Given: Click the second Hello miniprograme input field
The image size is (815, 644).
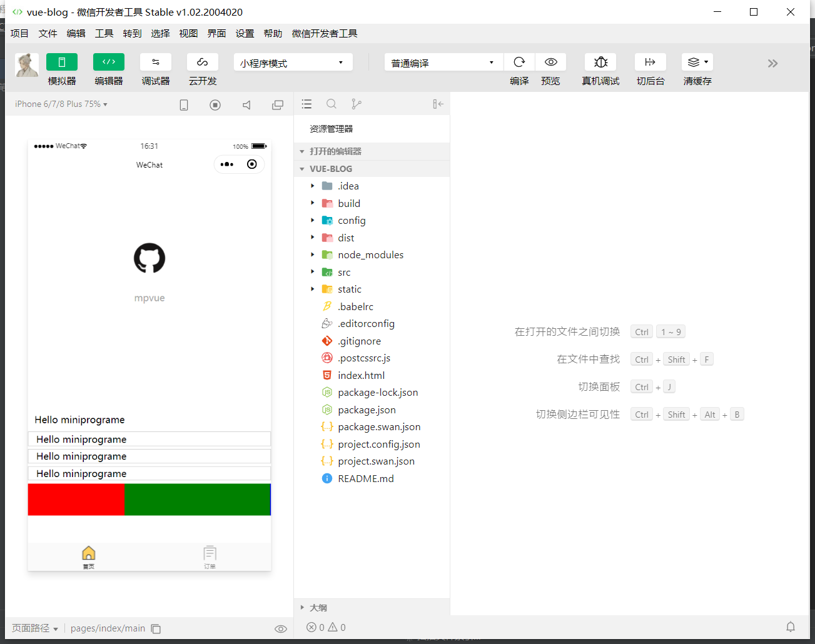Looking at the screenshot, I should [149, 456].
